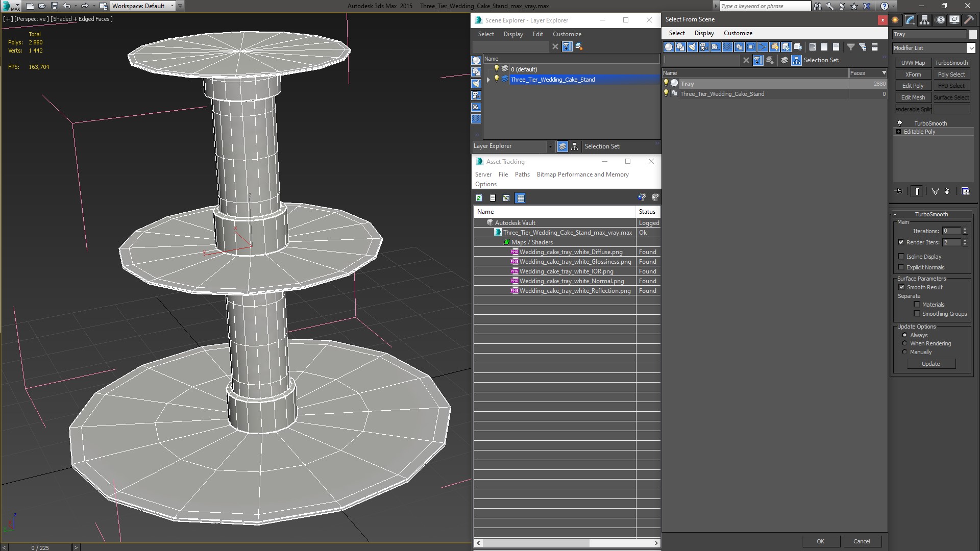Toggle helpers filter in Scene Explorer sidebar
The height and width of the screenshot is (551, 980).
(x=476, y=107)
